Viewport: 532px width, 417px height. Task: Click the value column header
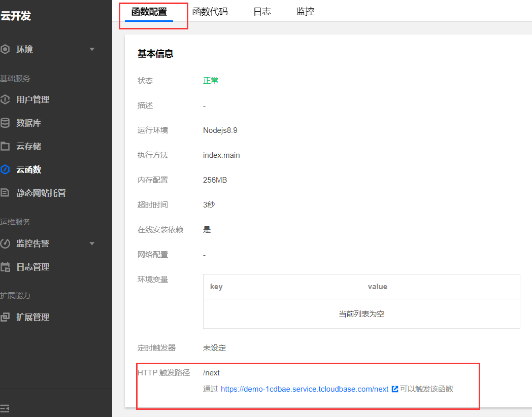coord(378,287)
